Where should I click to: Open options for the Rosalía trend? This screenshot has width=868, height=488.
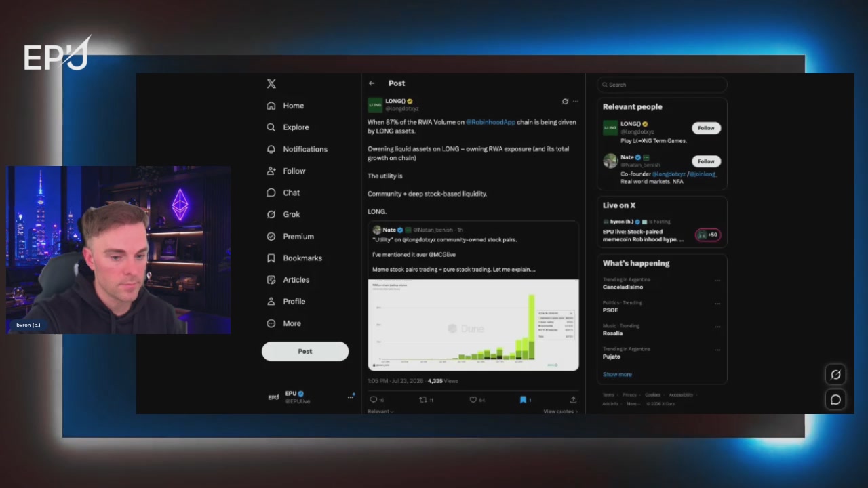[x=717, y=327]
